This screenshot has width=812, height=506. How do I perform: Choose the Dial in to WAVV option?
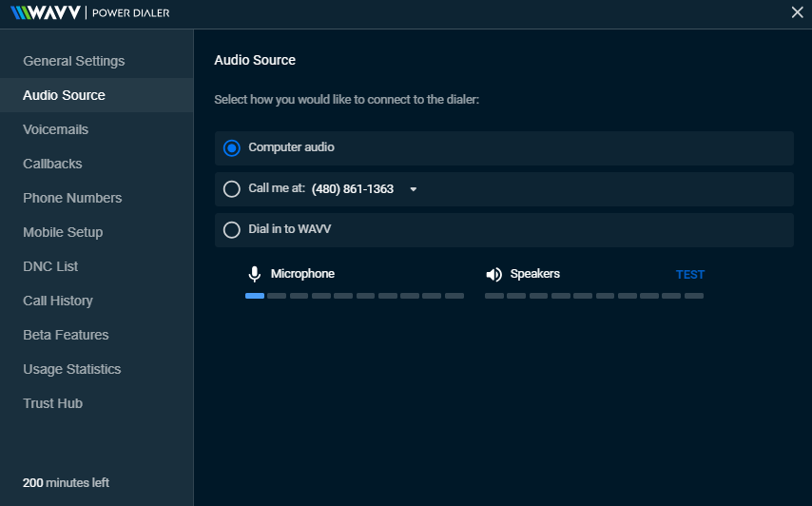click(x=231, y=229)
